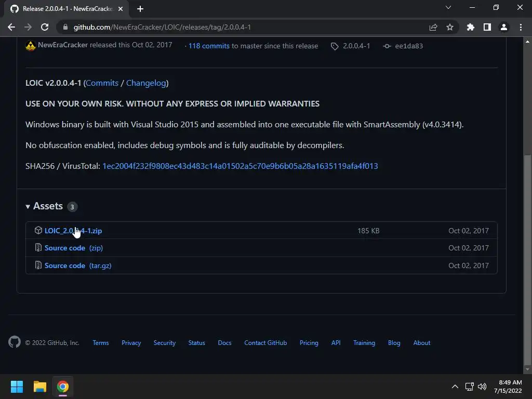532x399 pixels.
Task: Open File Explorer from taskbar
Action: [x=39, y=387]
